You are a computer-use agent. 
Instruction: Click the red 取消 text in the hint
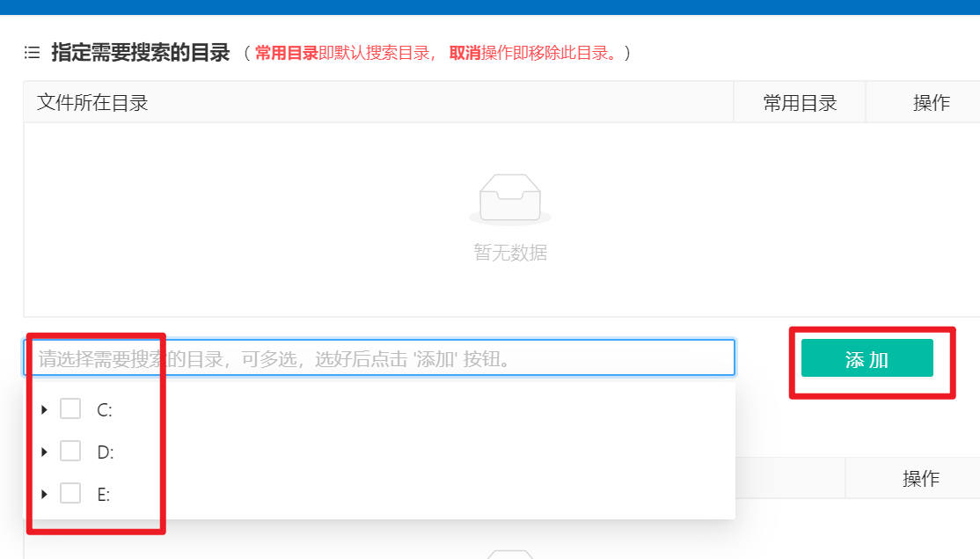[x=464, y=53]
